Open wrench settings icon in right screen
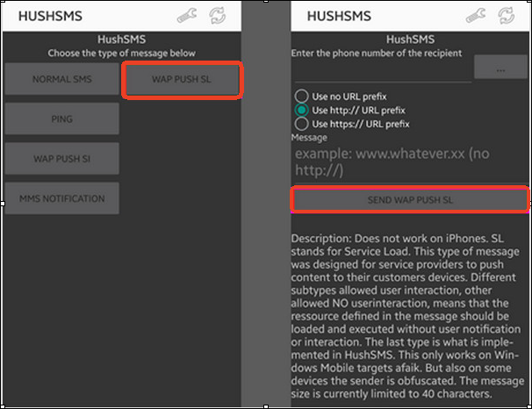The height and width of the screenshot is (409, 532). pyautogui.click(x=476, y=16)
